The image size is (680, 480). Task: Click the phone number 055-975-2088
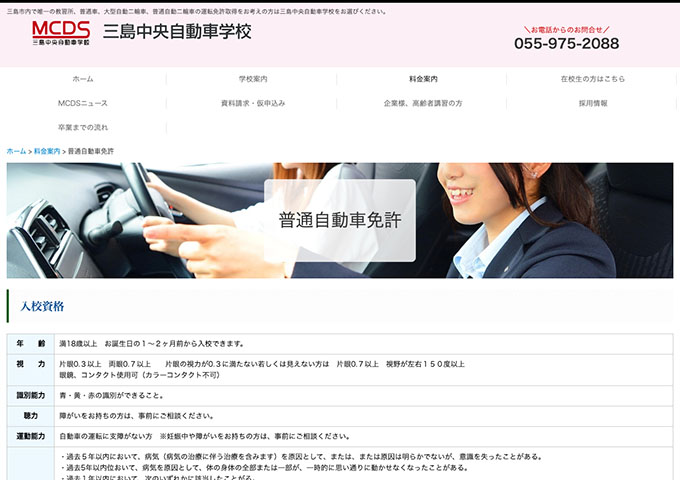(x=566, y=43)
